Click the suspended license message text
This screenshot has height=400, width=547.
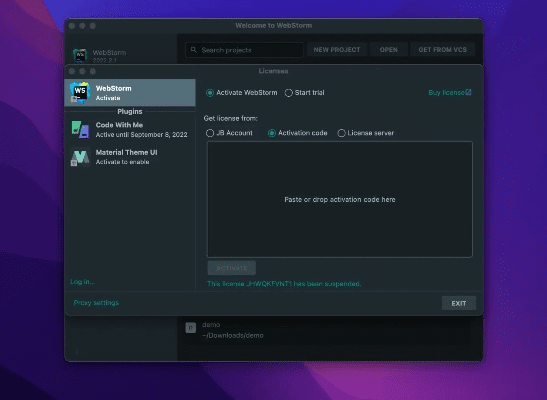tap(284, 284)
